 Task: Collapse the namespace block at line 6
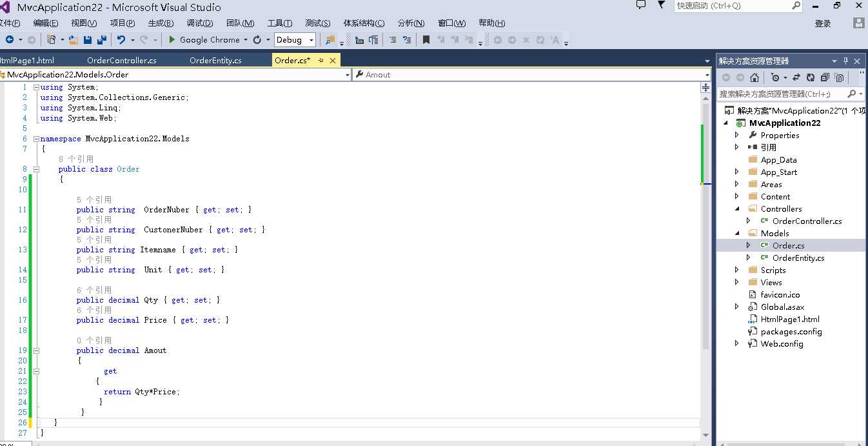(36, 139)
